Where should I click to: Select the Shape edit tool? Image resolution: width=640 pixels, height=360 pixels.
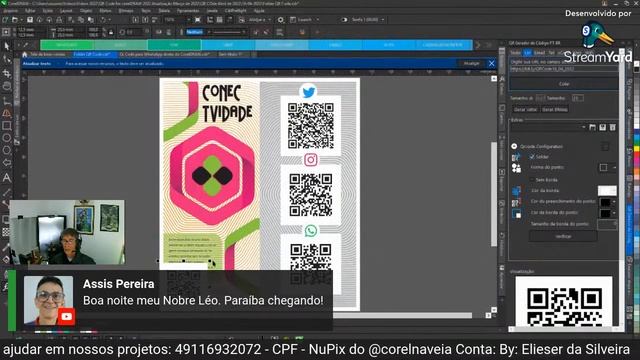coord(7,60)
